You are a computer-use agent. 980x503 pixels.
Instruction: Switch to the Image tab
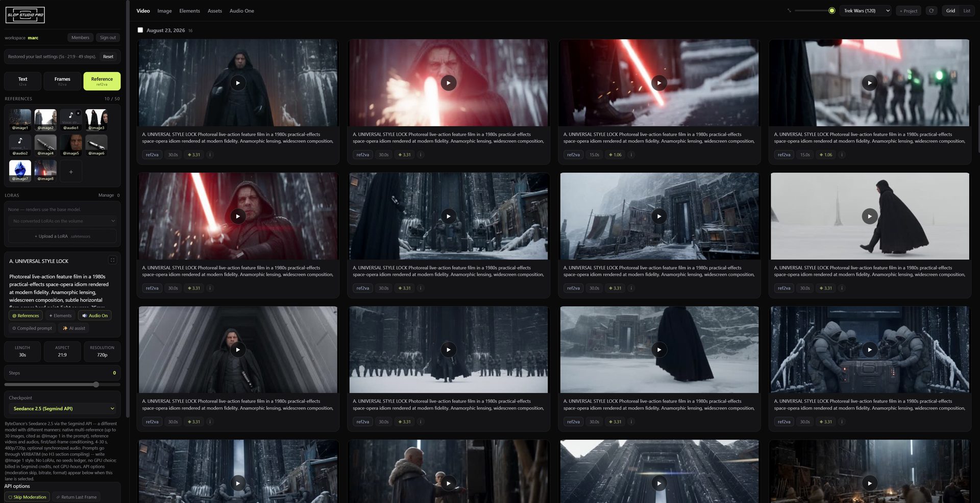(x=164, y=11)
